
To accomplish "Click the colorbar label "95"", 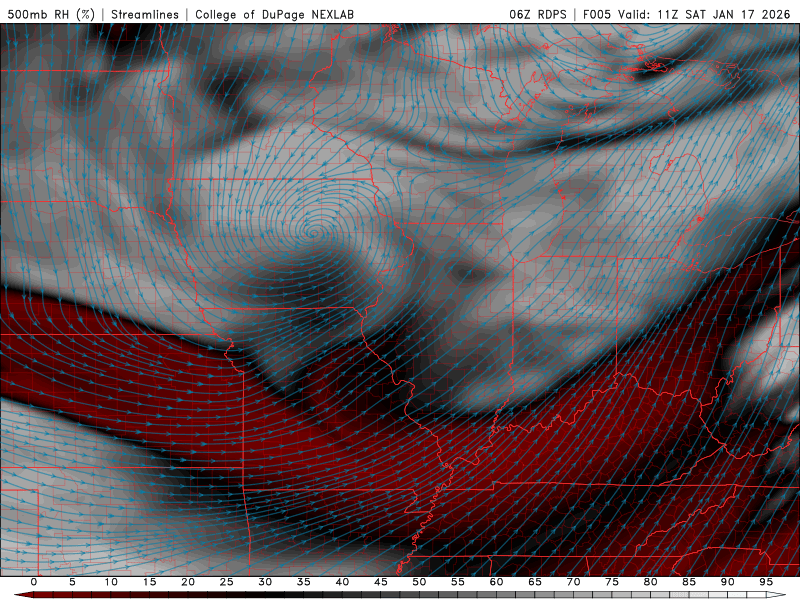I will (x=766, y=582).
